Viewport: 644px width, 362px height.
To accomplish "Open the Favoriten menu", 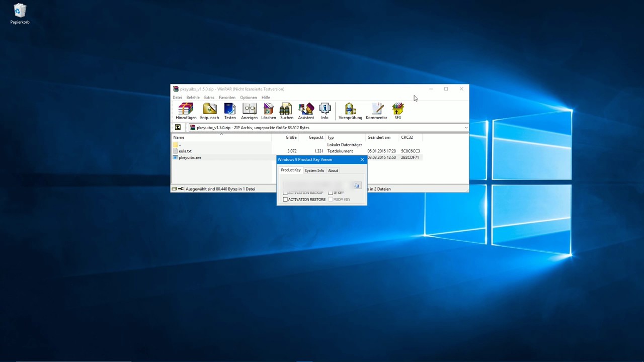I will (x=227, y=98).
